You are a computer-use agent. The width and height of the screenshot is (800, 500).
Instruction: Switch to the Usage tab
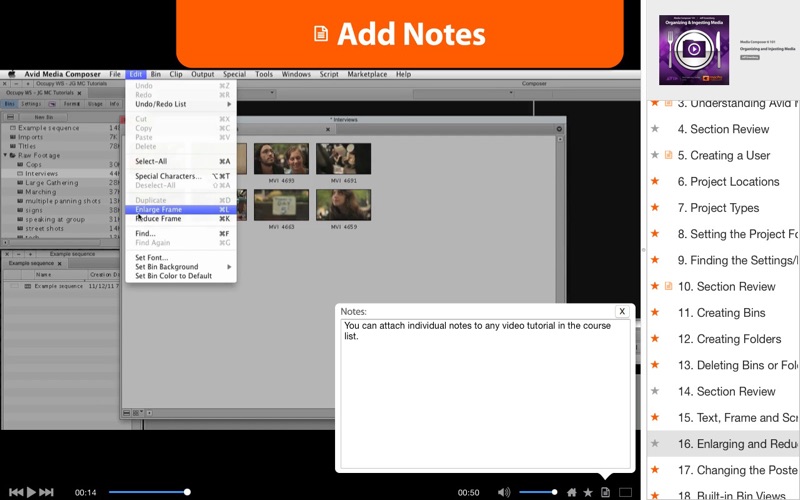pyautogui.click(x=95, y=104)
